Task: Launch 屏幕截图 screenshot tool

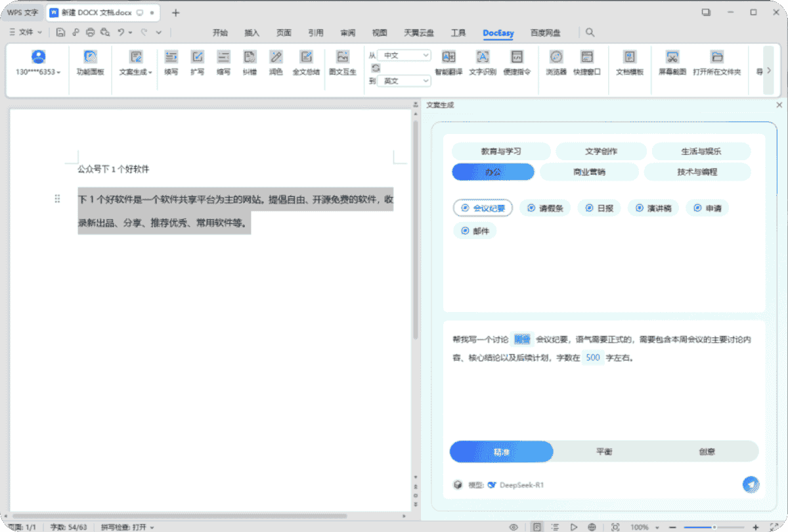Action: (x=672, y=62)
